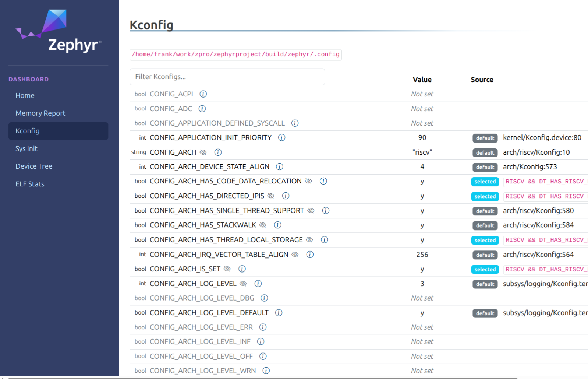The image size is (588, 379).
Task: Open kernel/Kconfig.device:80 source reference
Action: pos(542,138)
